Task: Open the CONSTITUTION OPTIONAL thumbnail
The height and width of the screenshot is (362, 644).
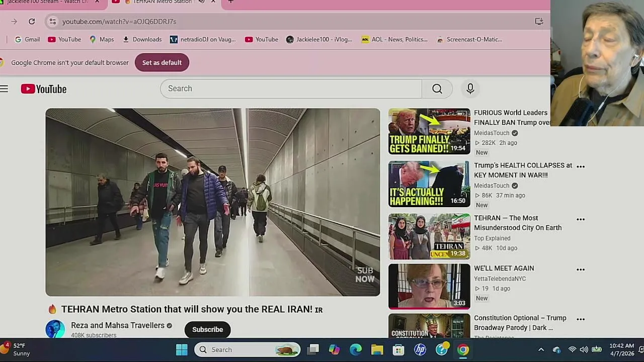Action: tap(429, 326)
